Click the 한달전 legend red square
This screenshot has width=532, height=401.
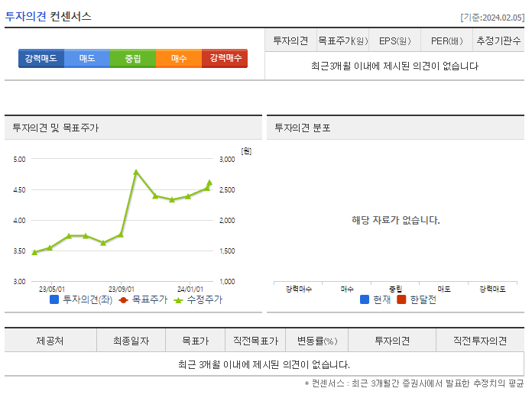coord(401,299)
